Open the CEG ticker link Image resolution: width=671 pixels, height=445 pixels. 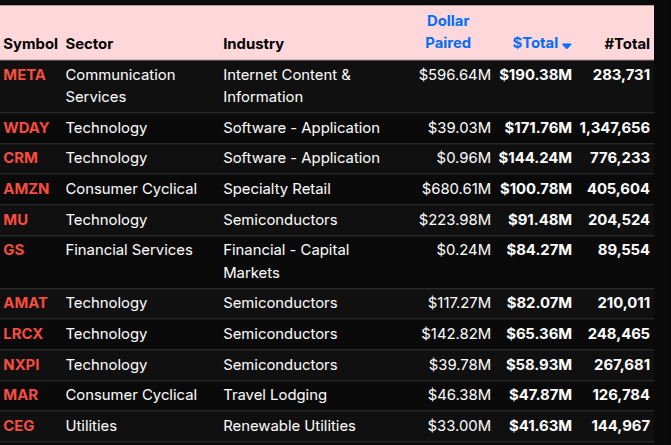(x=19, y=426)
